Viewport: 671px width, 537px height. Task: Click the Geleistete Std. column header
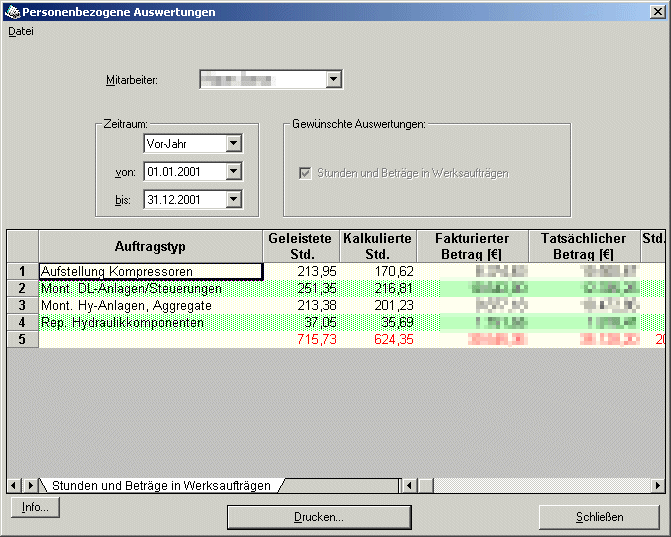point(301,246)
